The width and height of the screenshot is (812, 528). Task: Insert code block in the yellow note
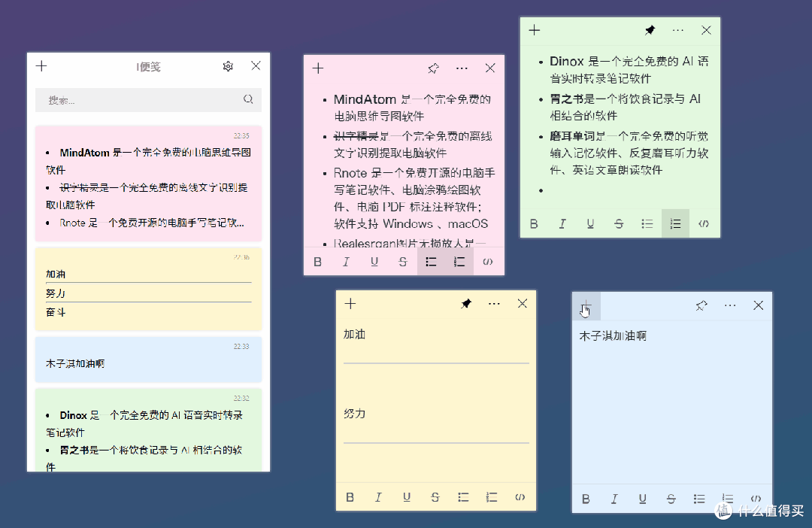(x=520, y=497)
